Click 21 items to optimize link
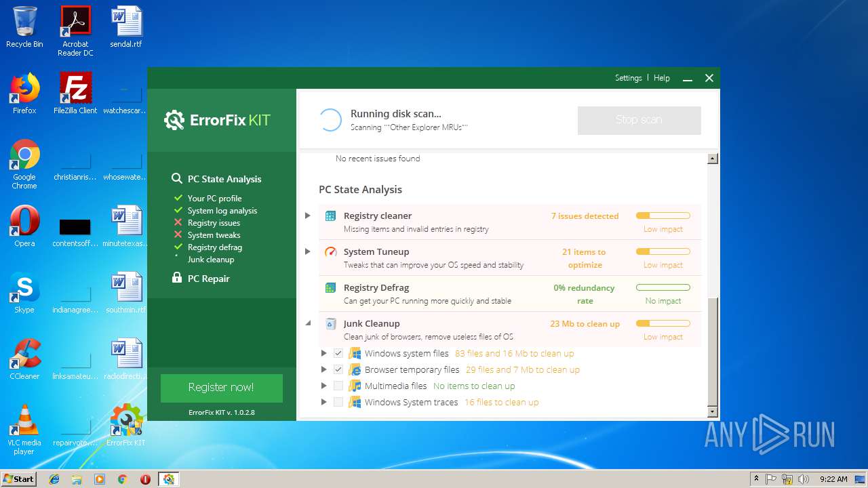Viewport: 868px width, 488px height. [x=584, y=258]
